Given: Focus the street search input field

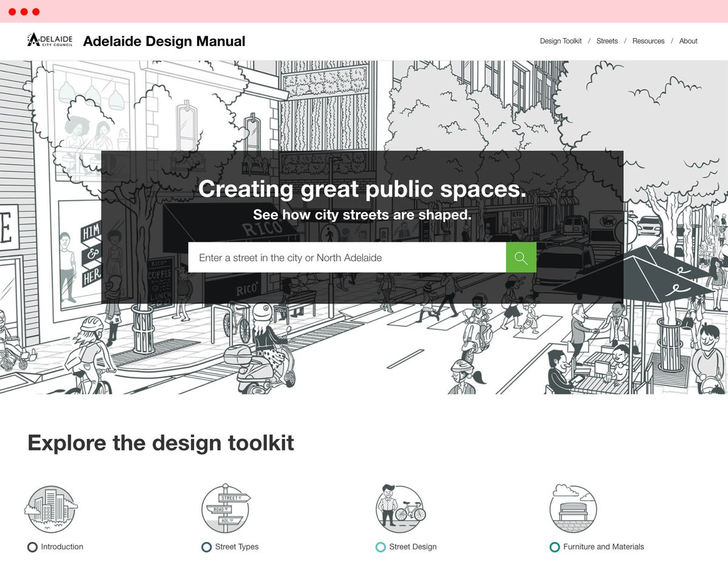Looking at the screenshot, I should pyautogui.click(x=347, y=258).
